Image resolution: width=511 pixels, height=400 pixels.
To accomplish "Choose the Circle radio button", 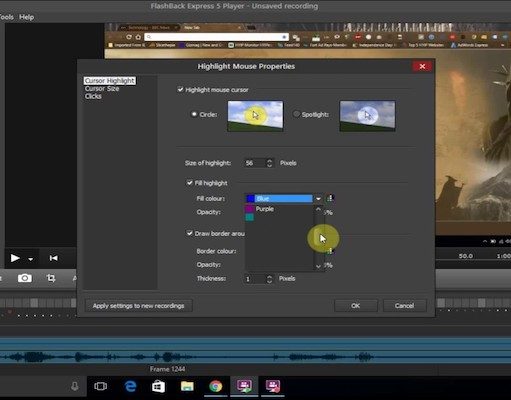I will (x=194, y=114).
